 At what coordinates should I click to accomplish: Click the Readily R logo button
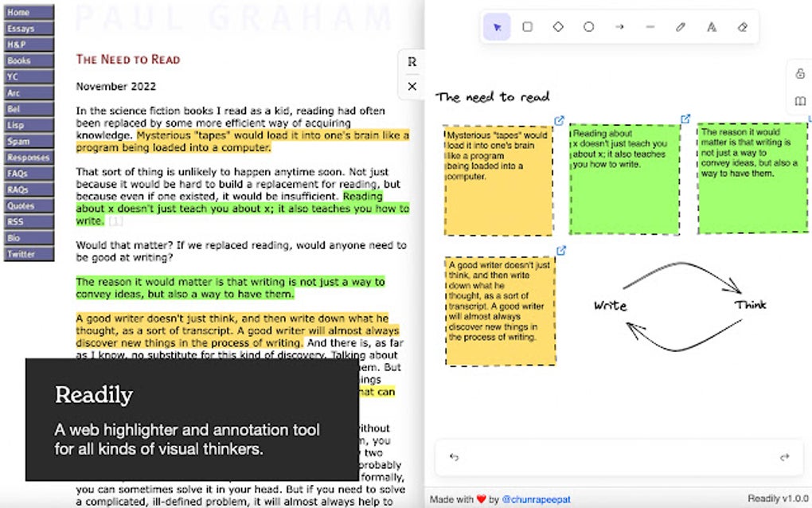[x=412, y=62]
